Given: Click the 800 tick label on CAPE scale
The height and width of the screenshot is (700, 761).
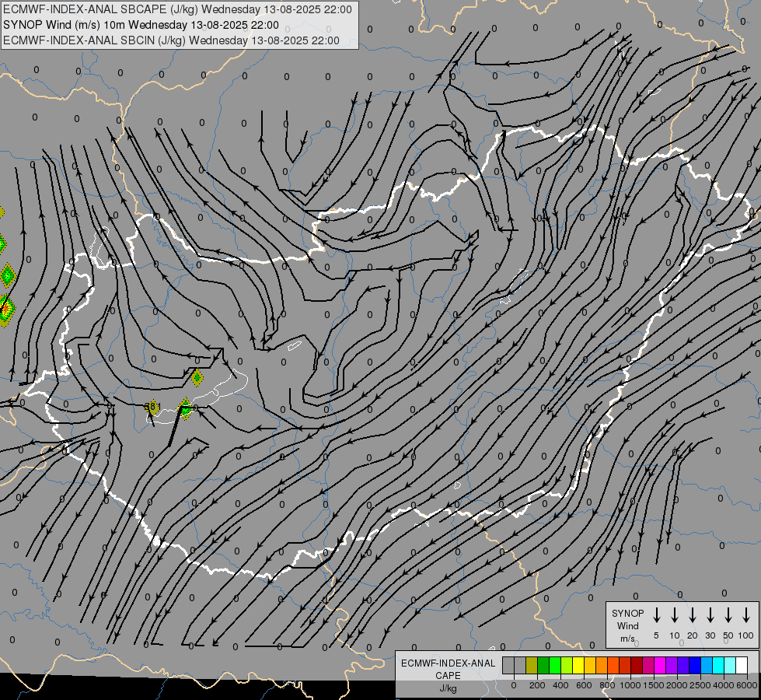Looking at the screenshot, I should tap(607, 685).
